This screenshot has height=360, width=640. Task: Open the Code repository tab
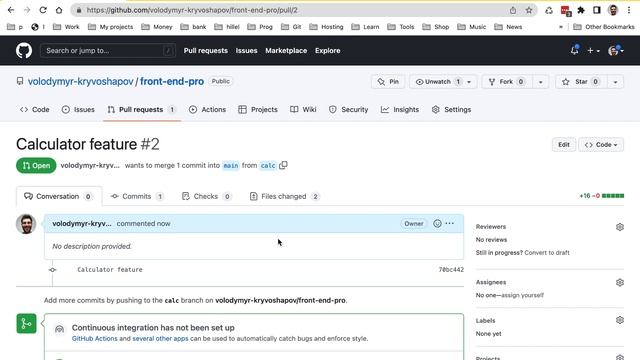coord(35,109)
